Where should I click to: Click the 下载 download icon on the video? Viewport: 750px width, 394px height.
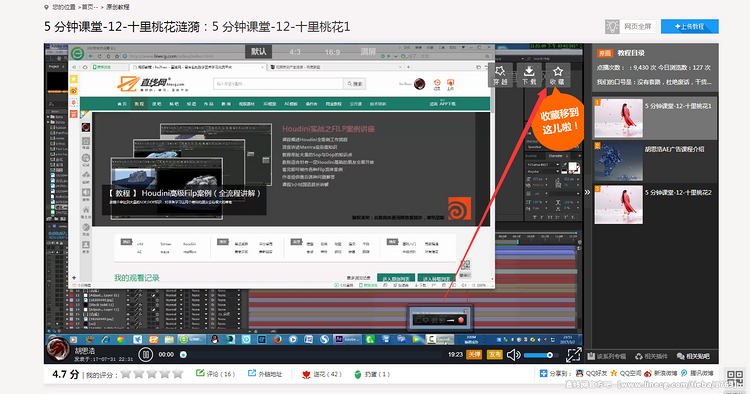pyautogui.click(x=529, y=75)
